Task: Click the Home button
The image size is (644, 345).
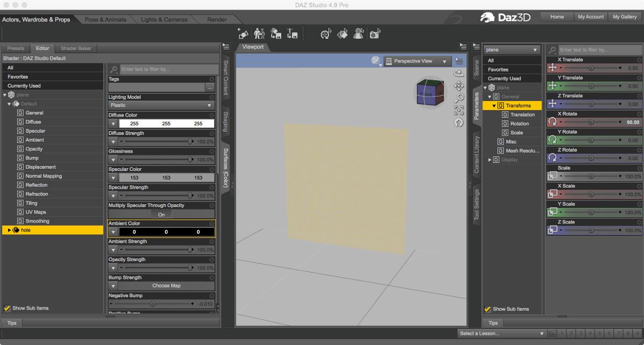Action: [557, 17]
